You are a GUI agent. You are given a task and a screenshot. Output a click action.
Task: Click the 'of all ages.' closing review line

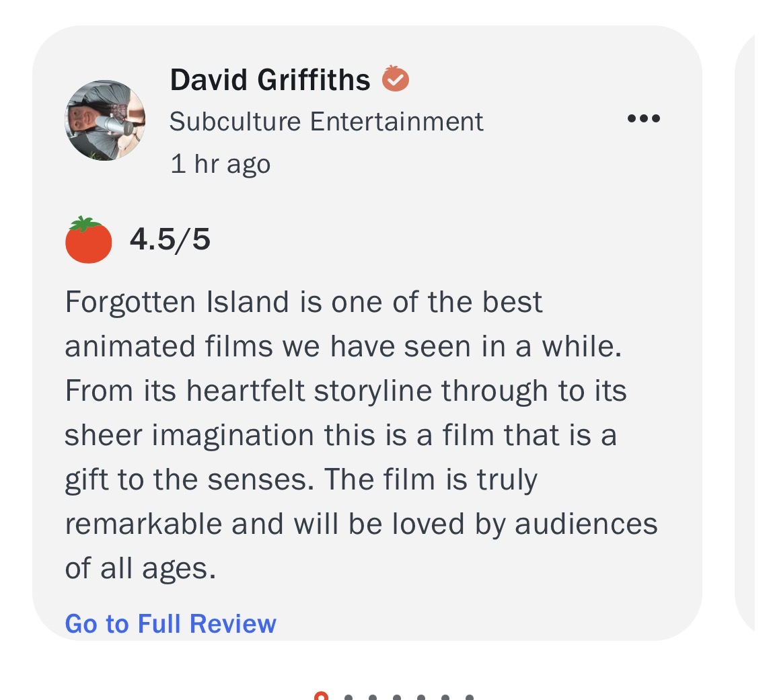(x=140, y=569)
